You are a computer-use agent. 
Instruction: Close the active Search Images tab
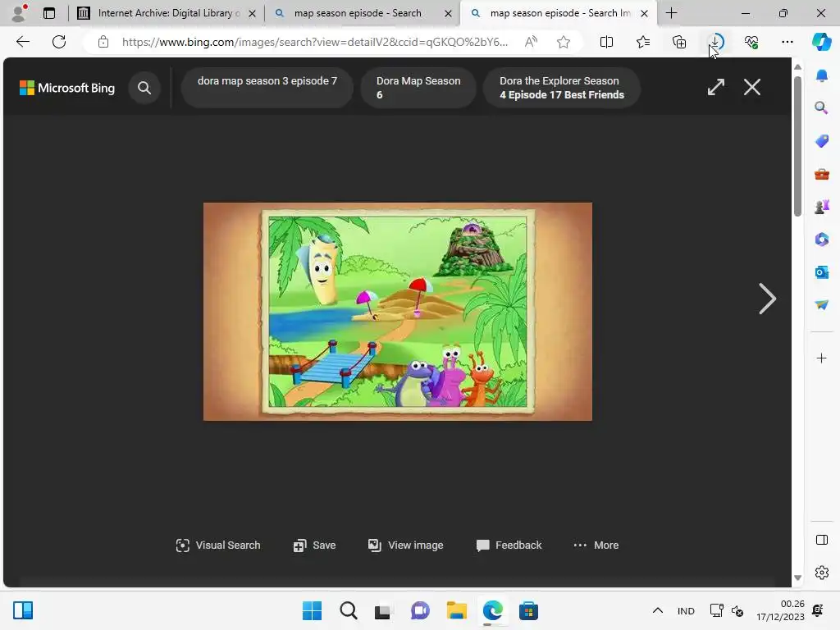pos(645,13)
